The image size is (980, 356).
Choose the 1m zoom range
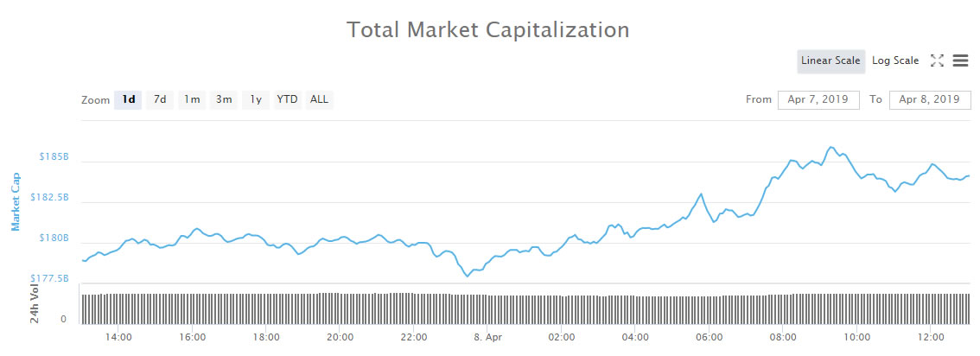192,99
